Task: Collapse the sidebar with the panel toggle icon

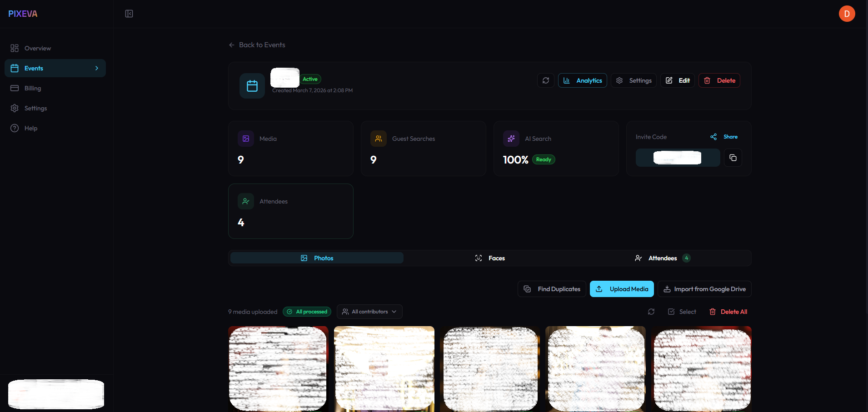Action: coord(129,14)
